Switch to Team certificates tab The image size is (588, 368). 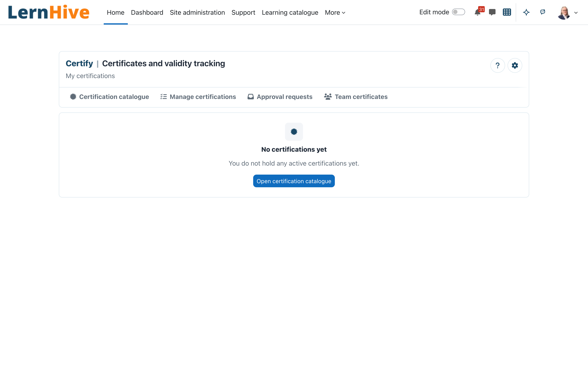356,97
